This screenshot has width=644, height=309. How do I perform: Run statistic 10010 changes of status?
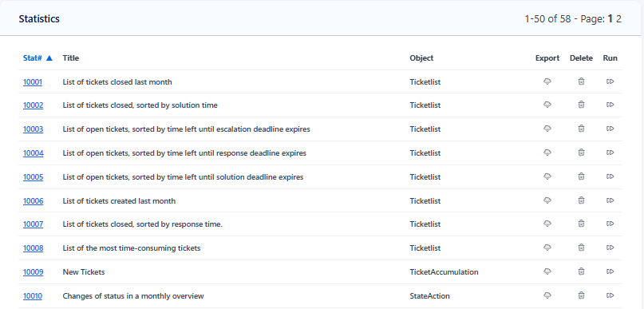point(610,295)
